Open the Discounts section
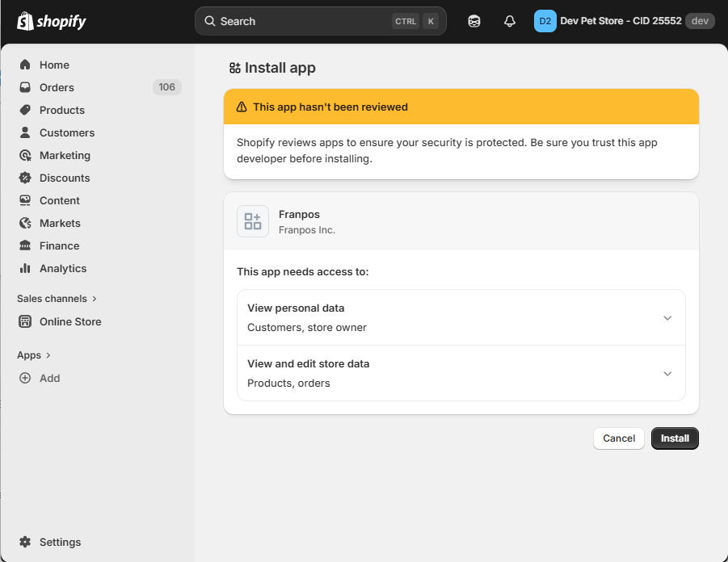728x562 pixels. tap(65, 178)
